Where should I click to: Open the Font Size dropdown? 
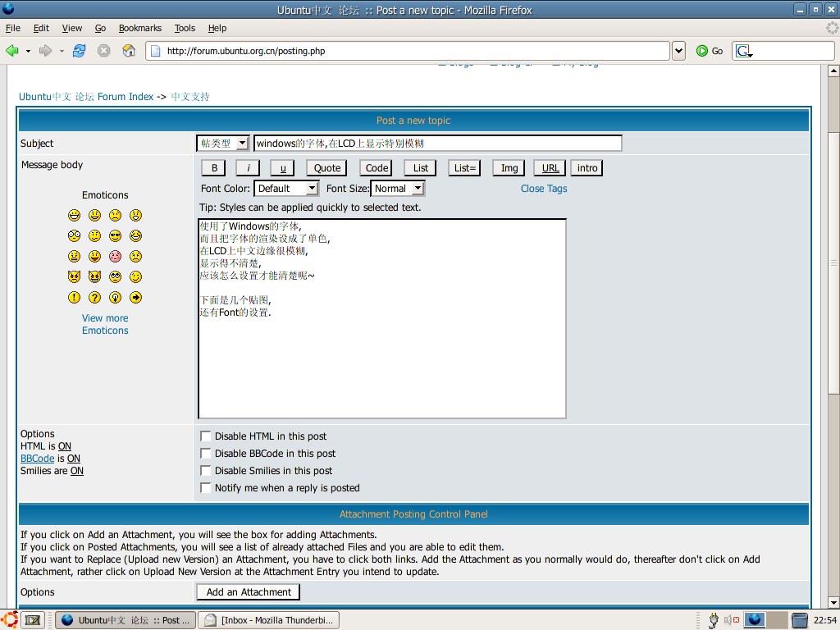[x=398, y=189]
